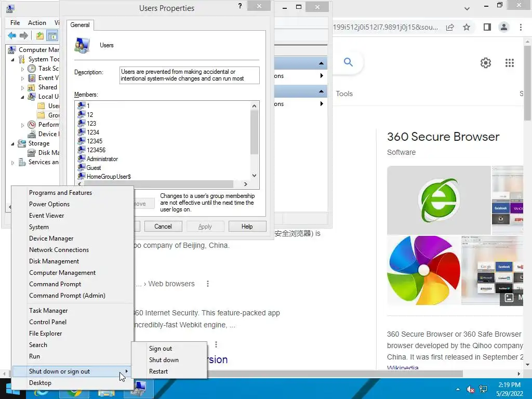Open Google quick settings gear icon
The height and width of the screenshot is (399, 532).
486,63
